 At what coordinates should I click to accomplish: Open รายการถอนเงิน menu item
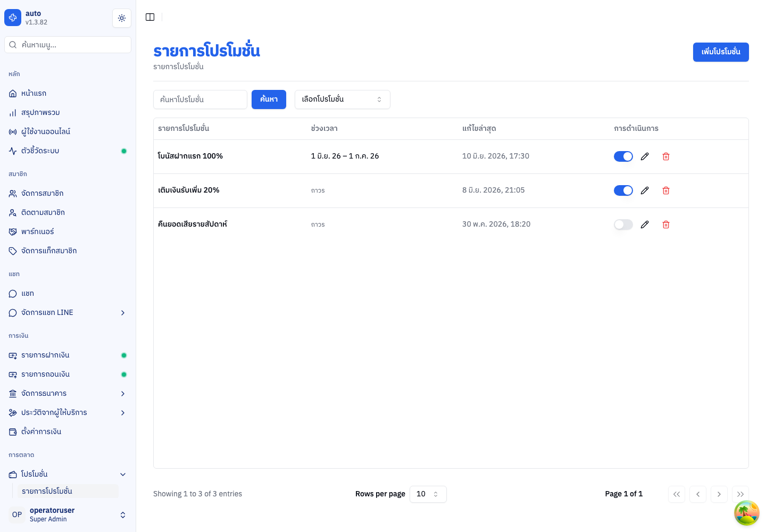pyautogui.click(x=68, y=375)
